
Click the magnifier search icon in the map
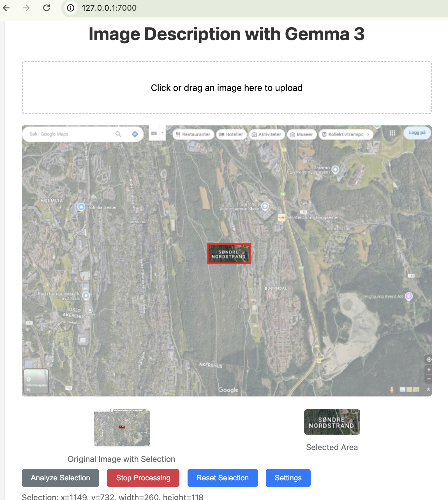tap(118, 134)
